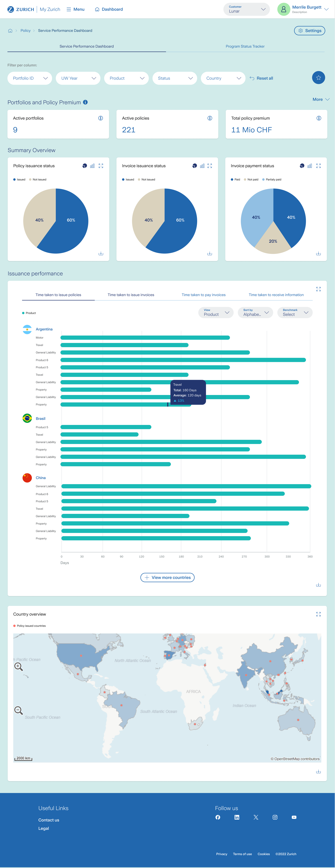
Task: Go to Dashboard in the header
Action: (109, 9)
